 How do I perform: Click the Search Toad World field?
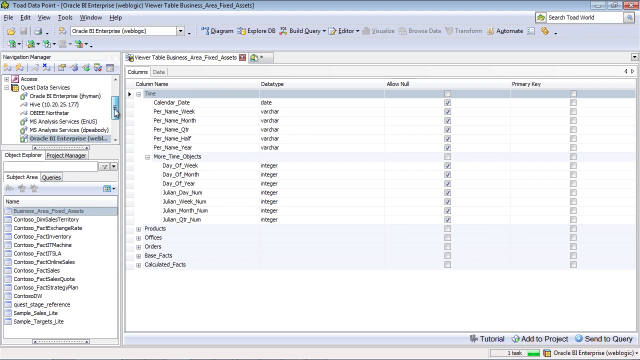pos(584,18)
